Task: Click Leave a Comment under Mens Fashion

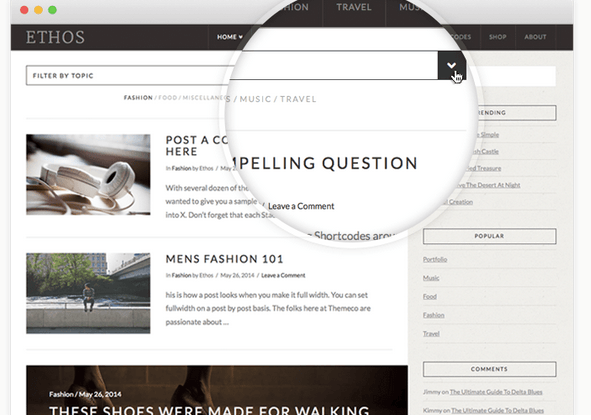Action: coord(283,276)
